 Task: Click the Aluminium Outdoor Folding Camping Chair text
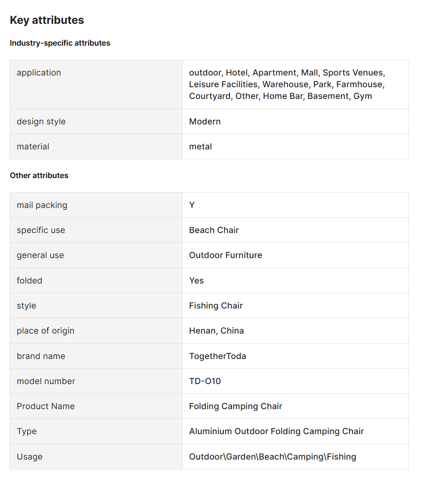[x=276, y=431]
